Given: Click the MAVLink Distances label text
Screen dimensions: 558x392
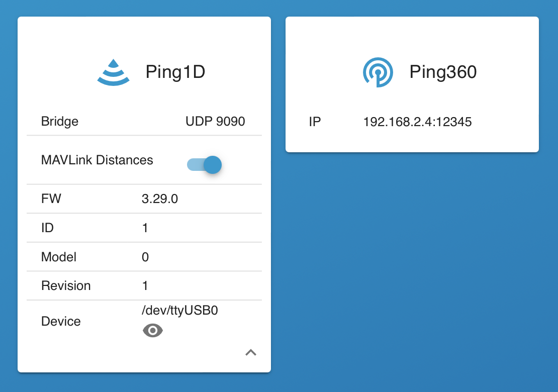Looking at the screenshot, I should (x=97, y=160).
